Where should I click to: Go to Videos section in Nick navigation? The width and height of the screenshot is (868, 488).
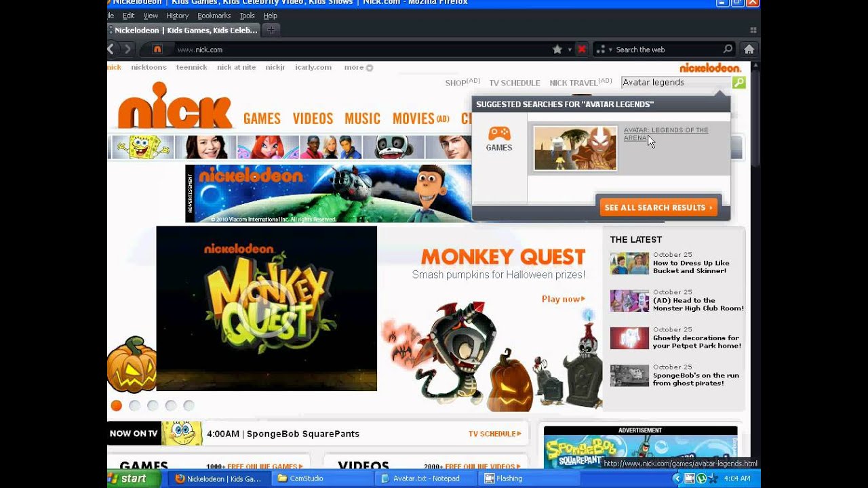pos(313,119)
